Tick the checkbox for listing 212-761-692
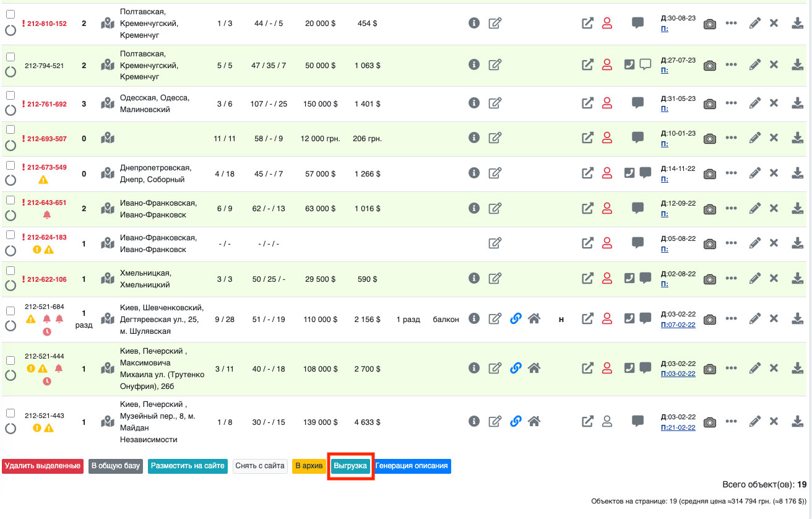Image resolution: width=812 pixels, height=519 pixels. pos(11,95)
